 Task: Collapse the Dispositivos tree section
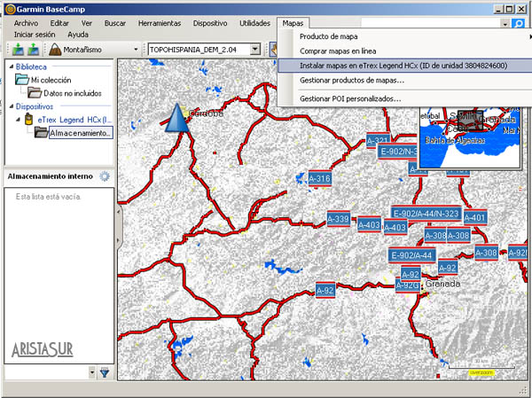click(x=11, y=106)
